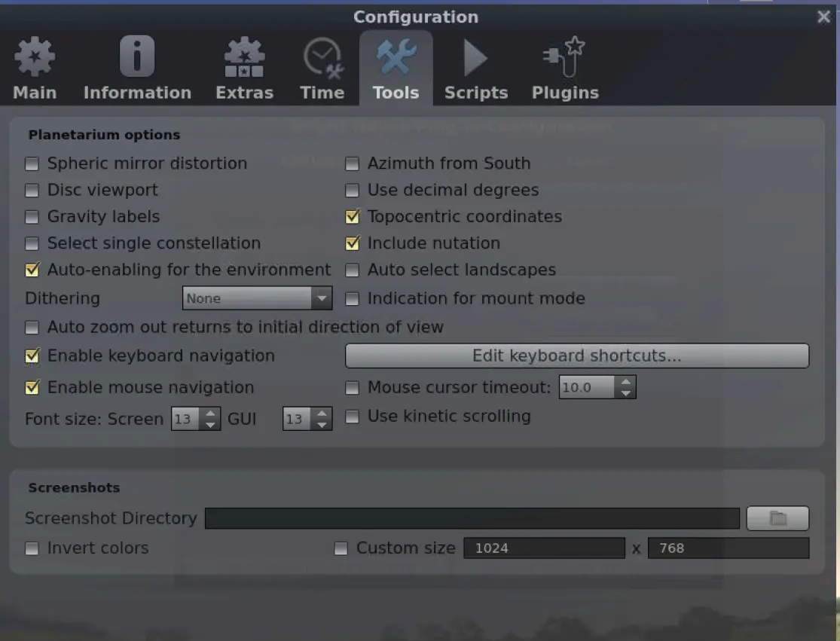
Task: Open the Main gear icon tab
Action: pos(35,59)
